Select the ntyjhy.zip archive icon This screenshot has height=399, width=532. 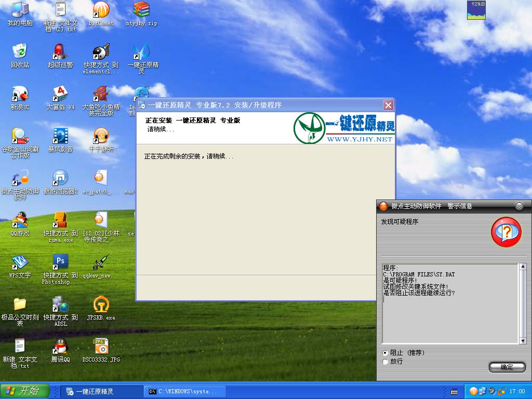click(141, 14)
